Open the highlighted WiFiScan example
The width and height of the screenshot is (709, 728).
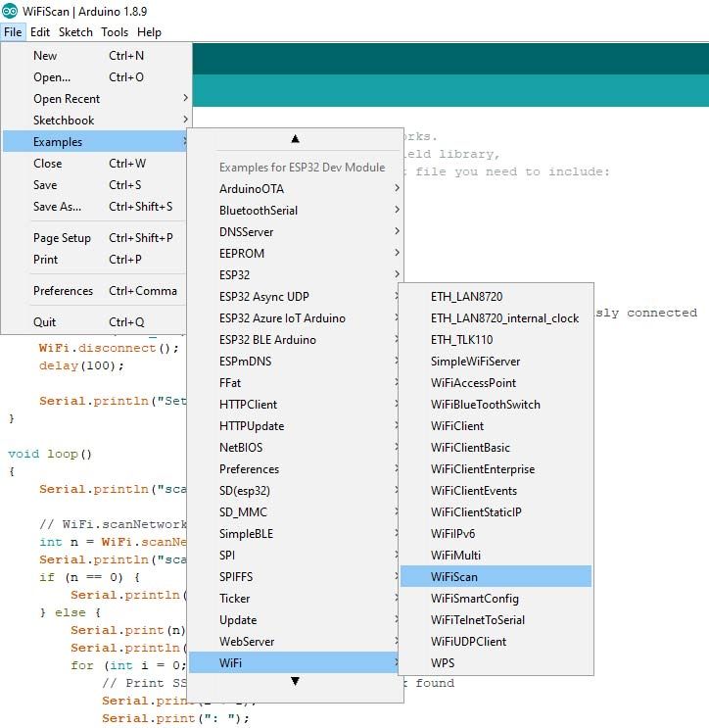coord(496,577)
